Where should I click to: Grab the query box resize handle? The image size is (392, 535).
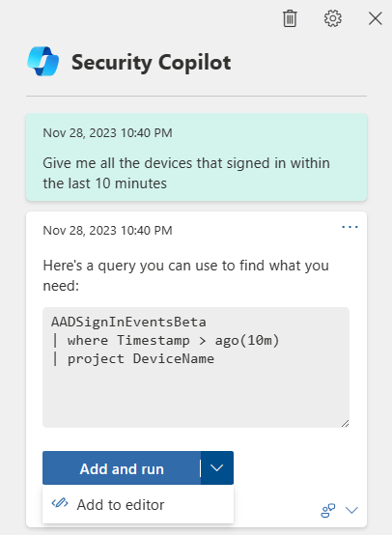point(345,423)
